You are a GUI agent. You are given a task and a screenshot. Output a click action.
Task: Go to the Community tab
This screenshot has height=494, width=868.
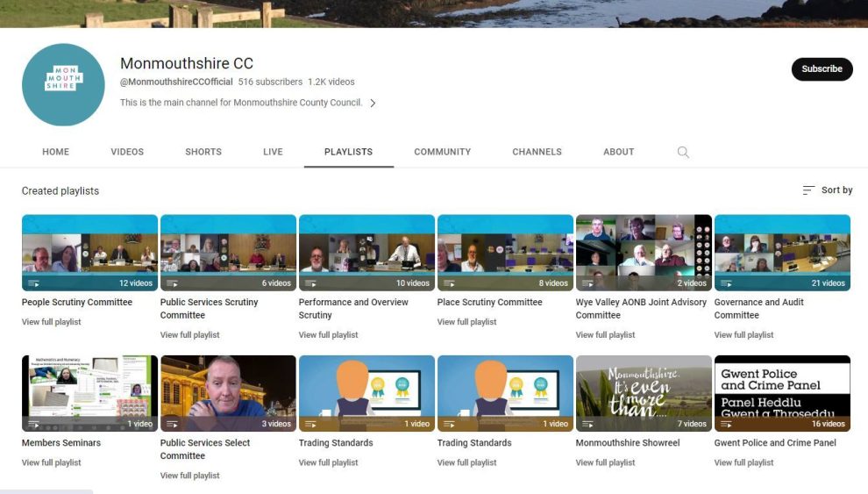click(x=442, y=152)
